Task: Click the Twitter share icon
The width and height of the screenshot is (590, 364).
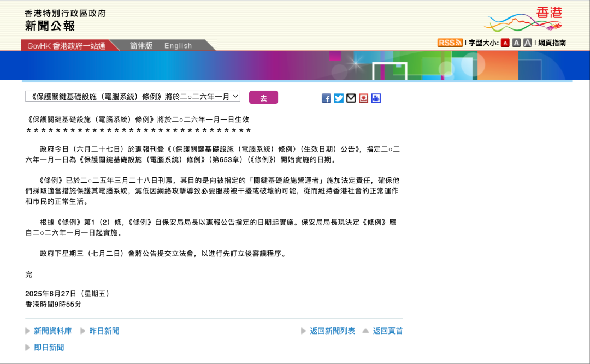Action: 339,98
